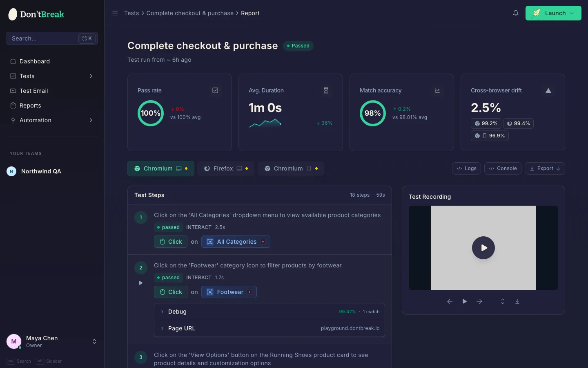This screenshot has height=368, width=588.
Task: Go to Tests breadcrumb
Action: pyautogui.click(x=131, y=13)
